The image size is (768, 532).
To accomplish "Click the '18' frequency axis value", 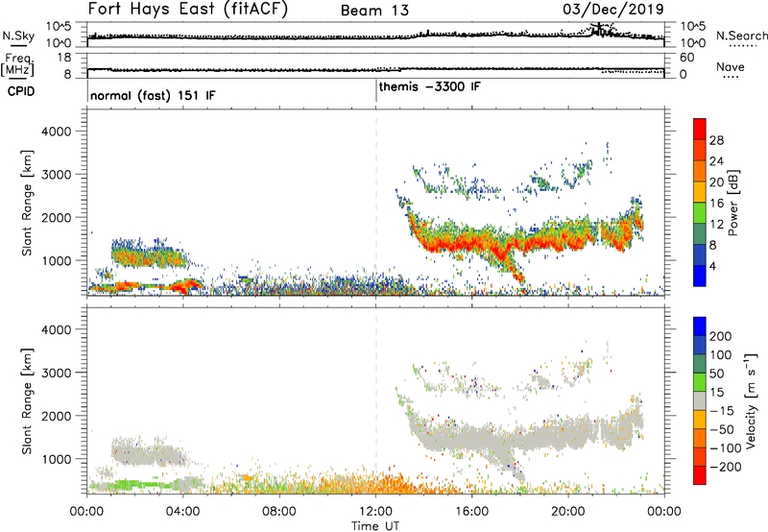I will 64,58.
